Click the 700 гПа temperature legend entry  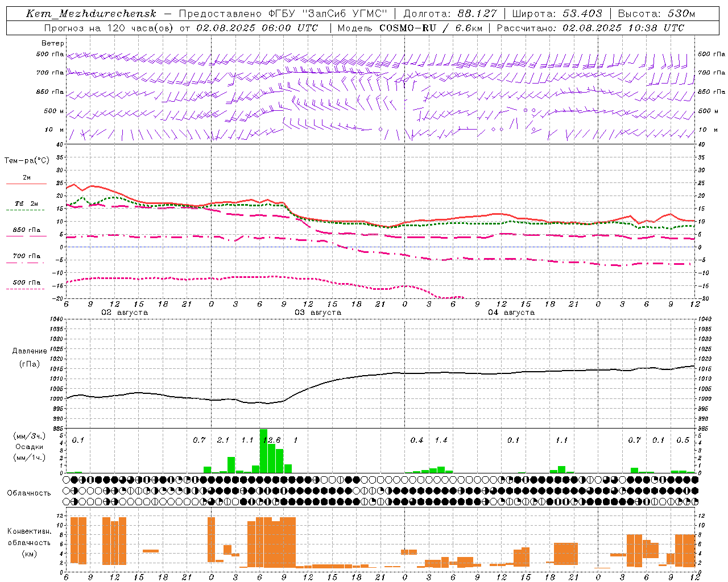[27, 256]
